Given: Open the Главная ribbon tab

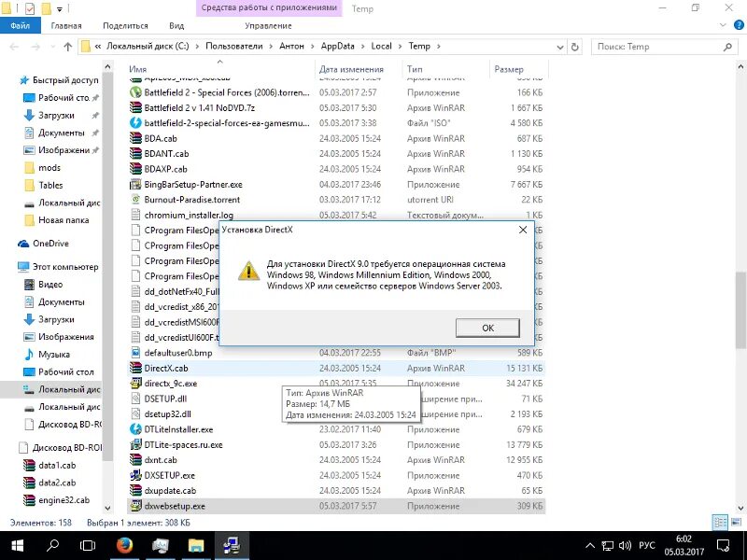Looking at the screenshot, I should [66, 26].
